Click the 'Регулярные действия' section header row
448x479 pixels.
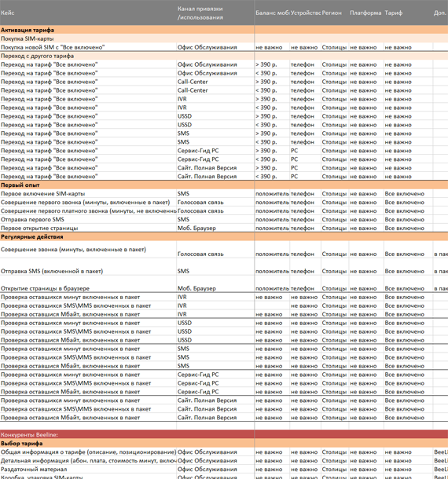224,236
